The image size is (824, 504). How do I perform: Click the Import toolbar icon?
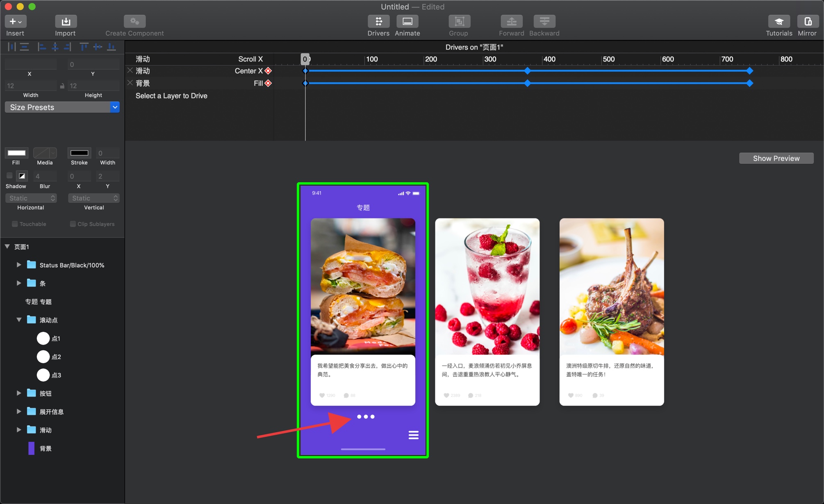pyautogui.click(x=66, y=21)
